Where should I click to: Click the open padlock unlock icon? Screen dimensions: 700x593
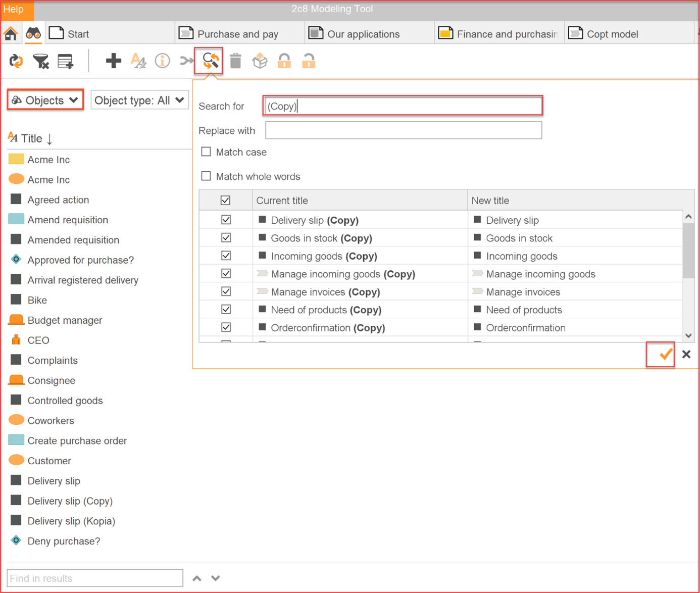309,61
